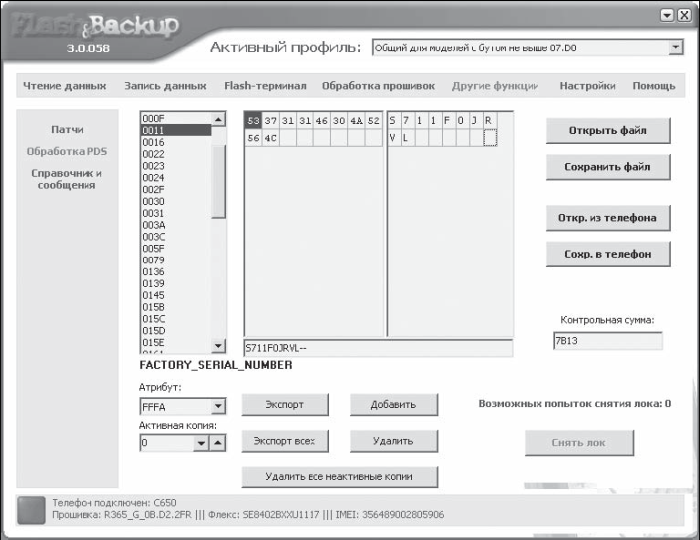Select hex cell 4C

pos(271,138)
